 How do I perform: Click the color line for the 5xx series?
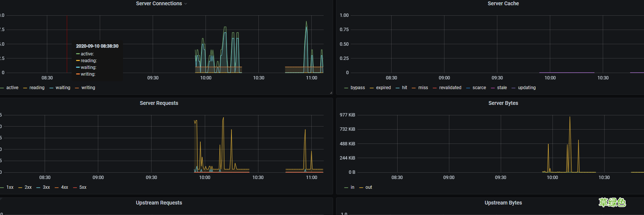[75, 188]
